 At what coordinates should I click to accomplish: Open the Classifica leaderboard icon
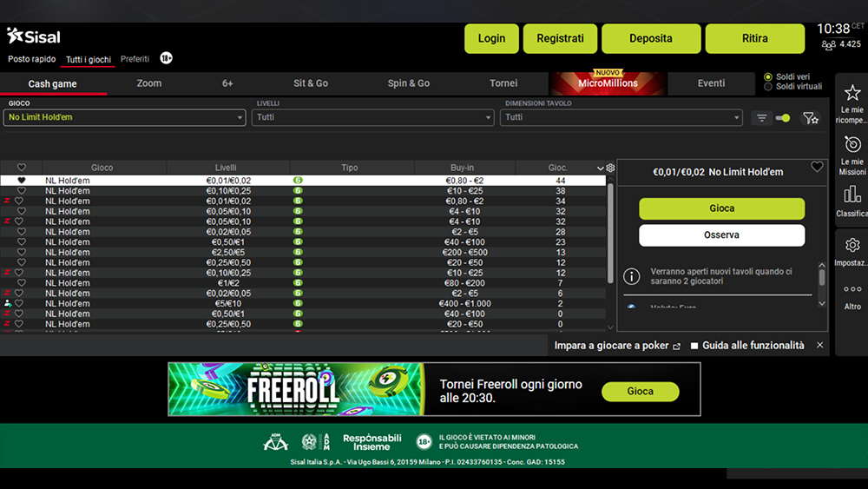(x=852, y=195)
